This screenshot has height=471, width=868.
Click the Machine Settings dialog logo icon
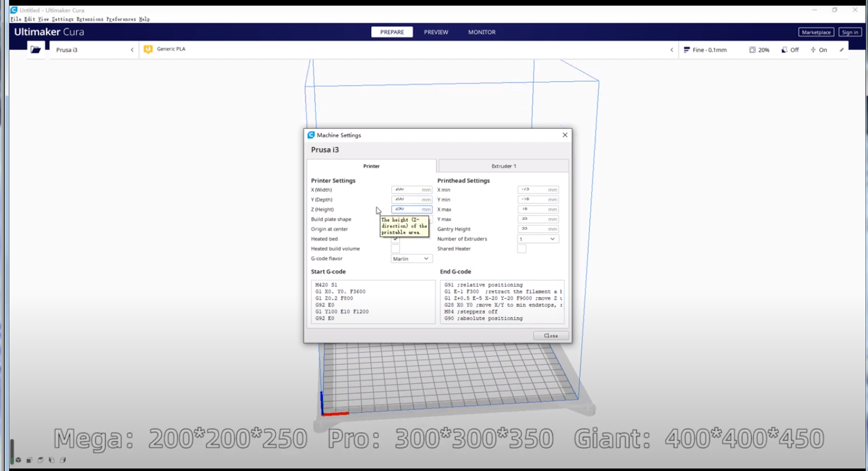(x=311, y=135)
